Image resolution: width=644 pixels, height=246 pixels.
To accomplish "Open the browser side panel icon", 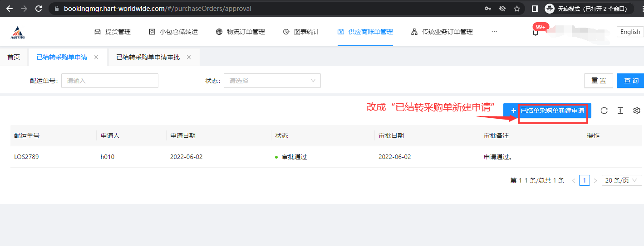I will coord(535,9).
